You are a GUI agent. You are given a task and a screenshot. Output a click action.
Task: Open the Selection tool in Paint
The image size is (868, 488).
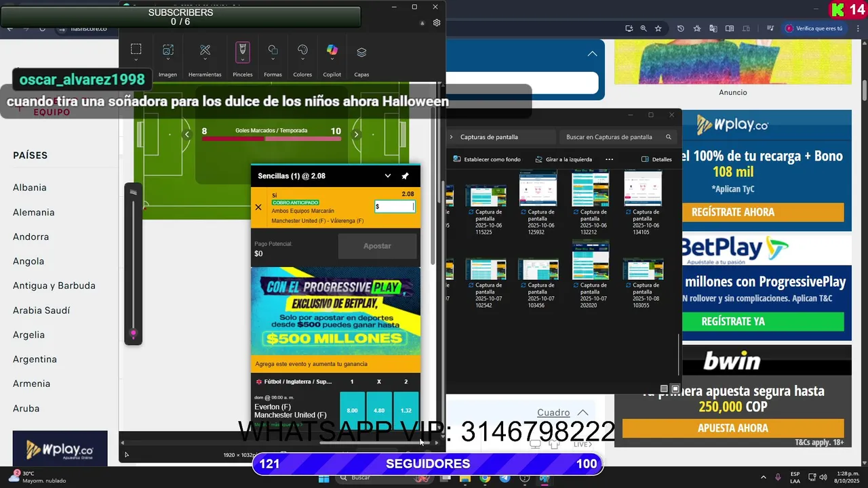[136, 50]
